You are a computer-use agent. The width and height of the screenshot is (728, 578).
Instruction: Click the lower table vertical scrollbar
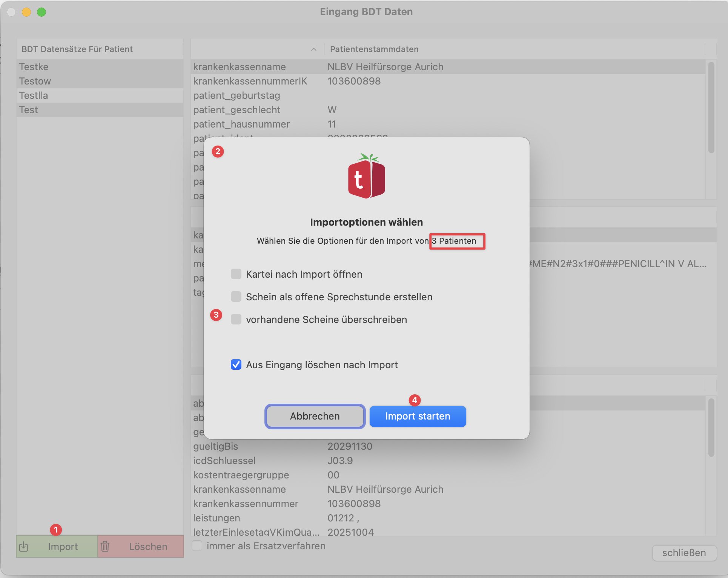coord(711,427)
